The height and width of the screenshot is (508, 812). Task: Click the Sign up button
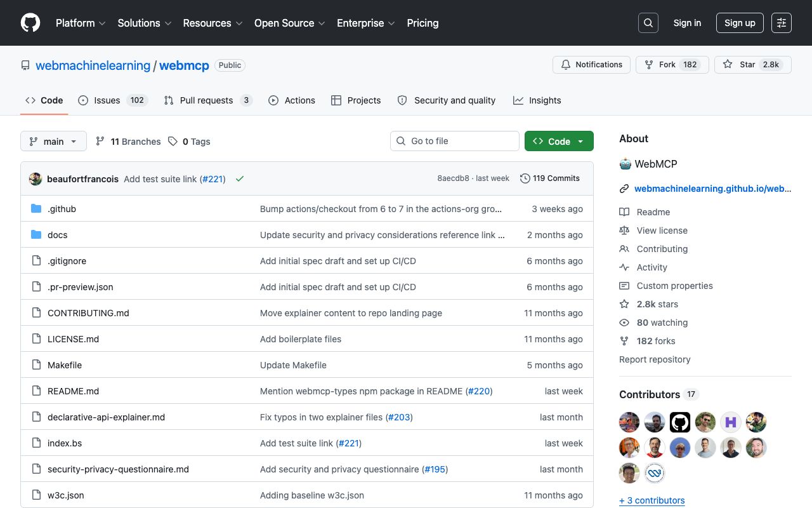740,23
